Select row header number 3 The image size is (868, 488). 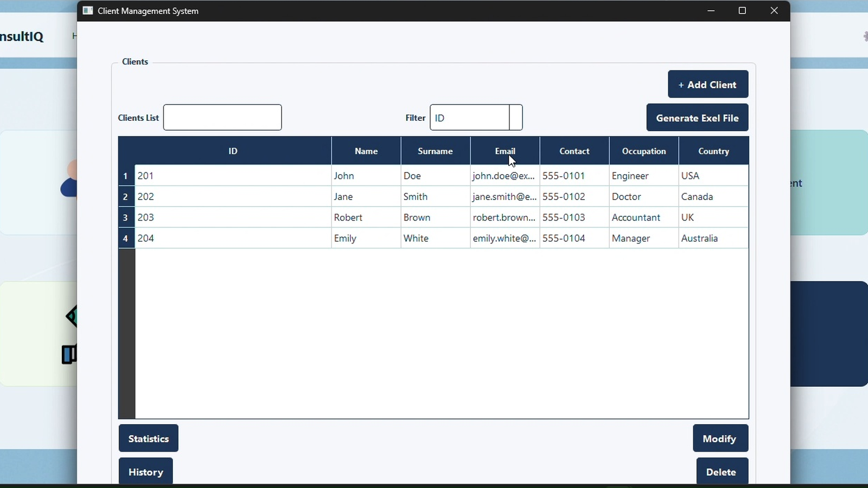(x=126, y=217)
